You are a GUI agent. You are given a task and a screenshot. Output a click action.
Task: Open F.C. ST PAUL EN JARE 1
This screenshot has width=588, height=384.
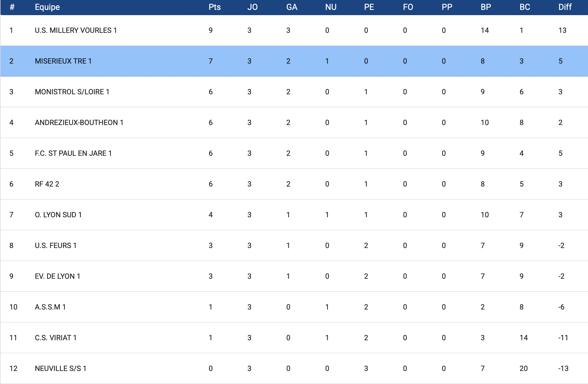(73, 153)
